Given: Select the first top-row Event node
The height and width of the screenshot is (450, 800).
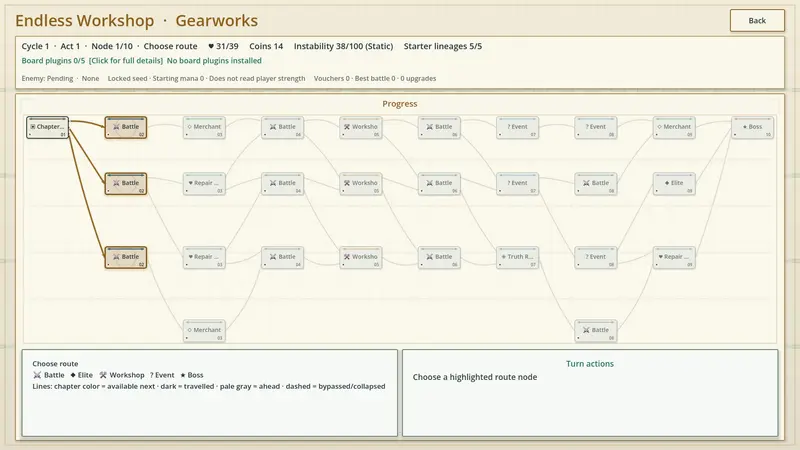Looking at the screenshot, I should coord(517,128).
